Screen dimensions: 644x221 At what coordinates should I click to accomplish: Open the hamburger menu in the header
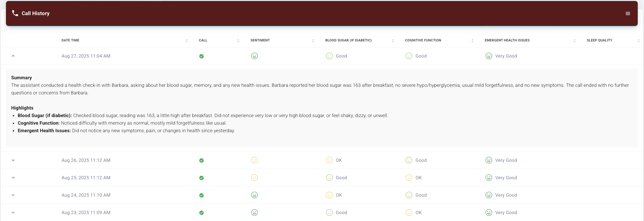[x=628, y=13]
